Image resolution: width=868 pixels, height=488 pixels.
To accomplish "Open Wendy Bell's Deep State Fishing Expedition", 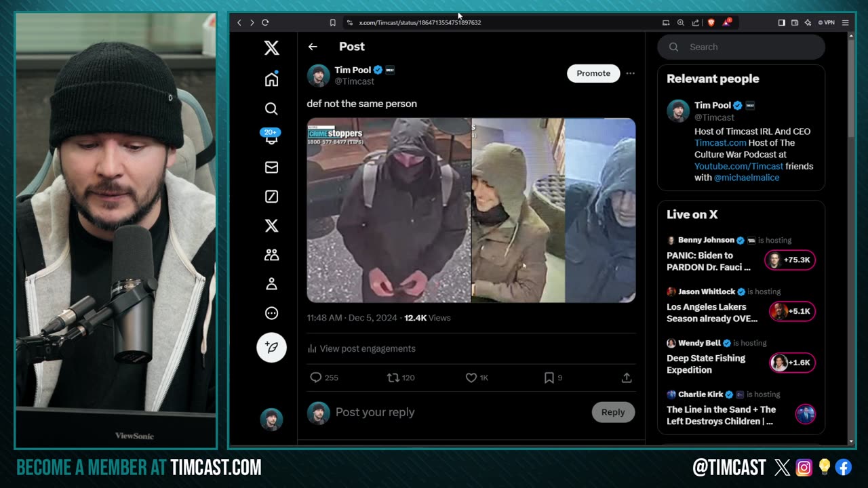I will 706,364.
